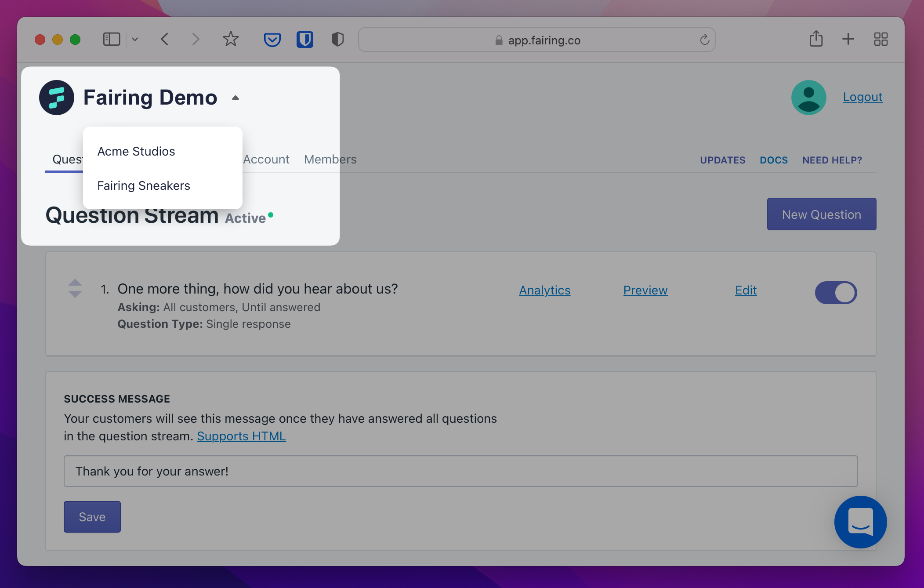Screen dimensions: 924x588
Task: Toggle off the first question switch
Action: coord(836,293)
